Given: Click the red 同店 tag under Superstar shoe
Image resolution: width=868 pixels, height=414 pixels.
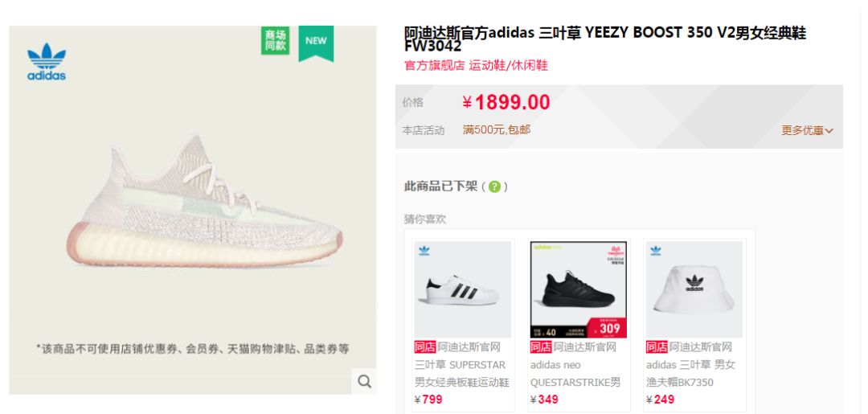Looking at the screenshot, I should [x=425, y=347].
